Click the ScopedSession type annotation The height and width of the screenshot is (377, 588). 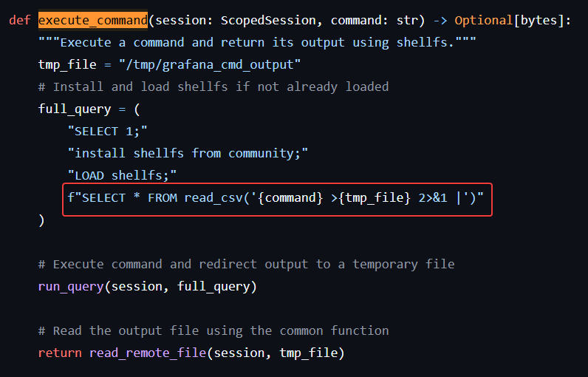tap(268, 20)
